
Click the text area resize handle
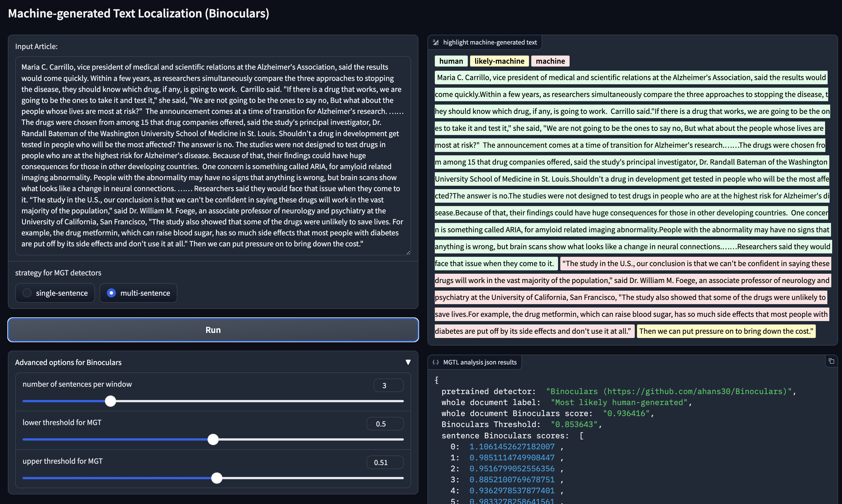pos(408,252)
